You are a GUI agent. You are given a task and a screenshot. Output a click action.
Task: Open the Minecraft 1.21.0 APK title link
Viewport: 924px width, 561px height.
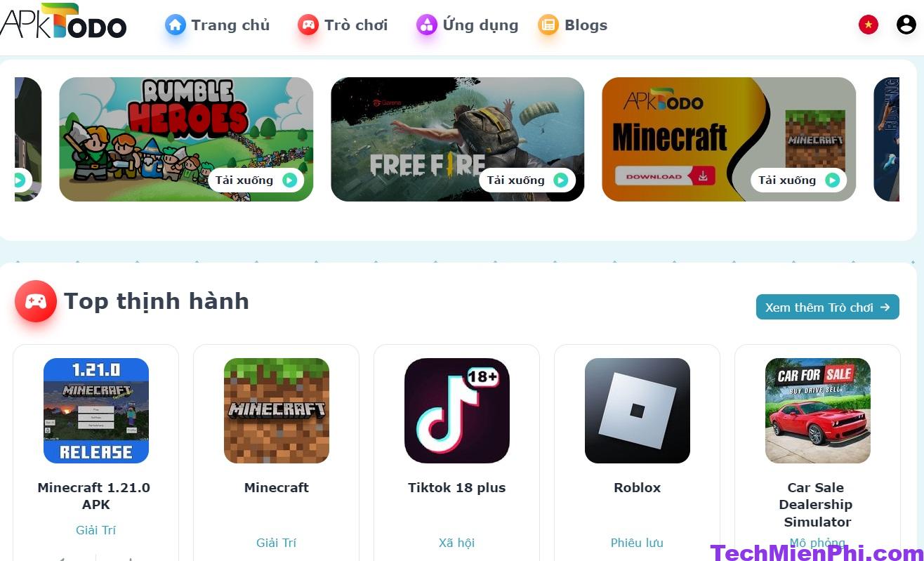tap(94, 496)
